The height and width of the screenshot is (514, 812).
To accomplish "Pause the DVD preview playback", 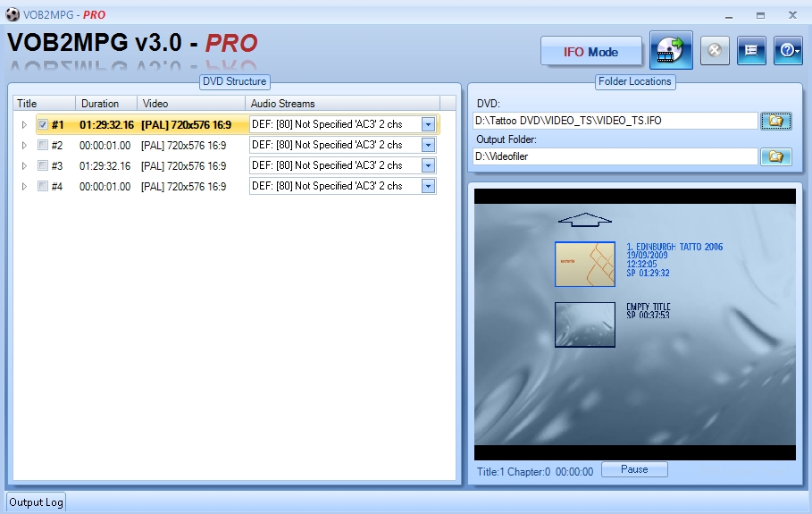I will pyautogui.click(x=634, y=469).
